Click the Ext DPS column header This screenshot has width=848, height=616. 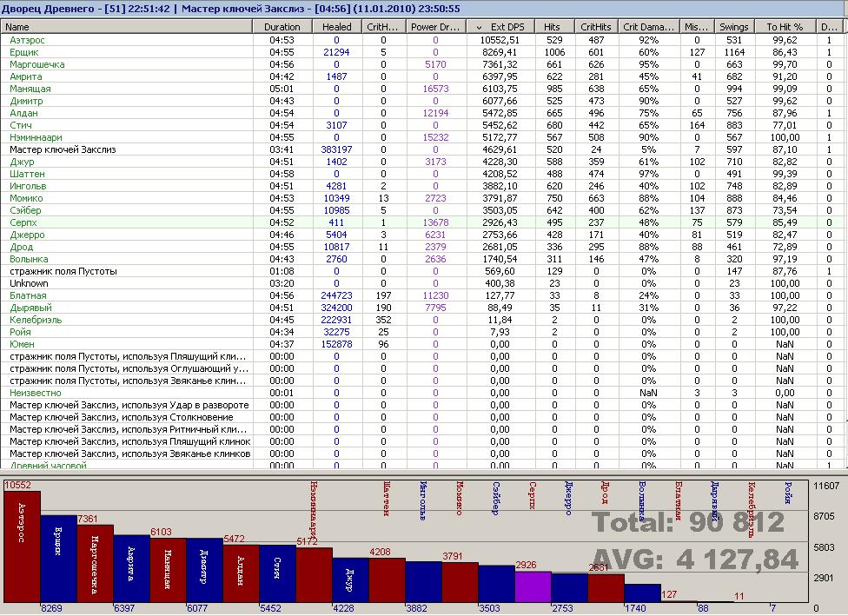[x=500, y=27]
